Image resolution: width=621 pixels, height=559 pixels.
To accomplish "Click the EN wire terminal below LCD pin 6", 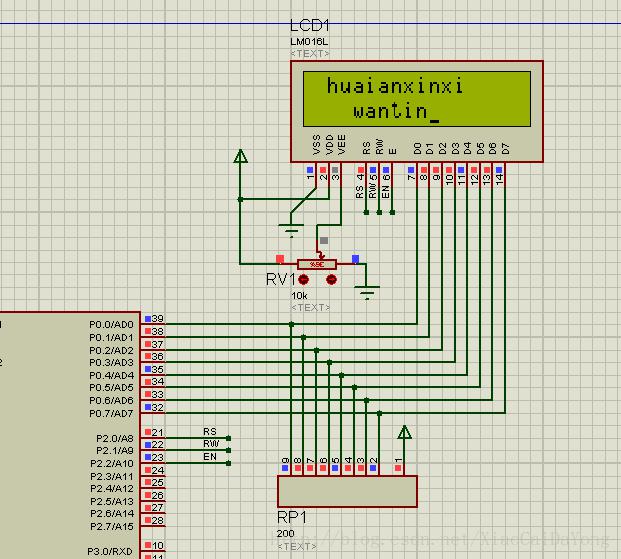I will click(x=392, y=212).
